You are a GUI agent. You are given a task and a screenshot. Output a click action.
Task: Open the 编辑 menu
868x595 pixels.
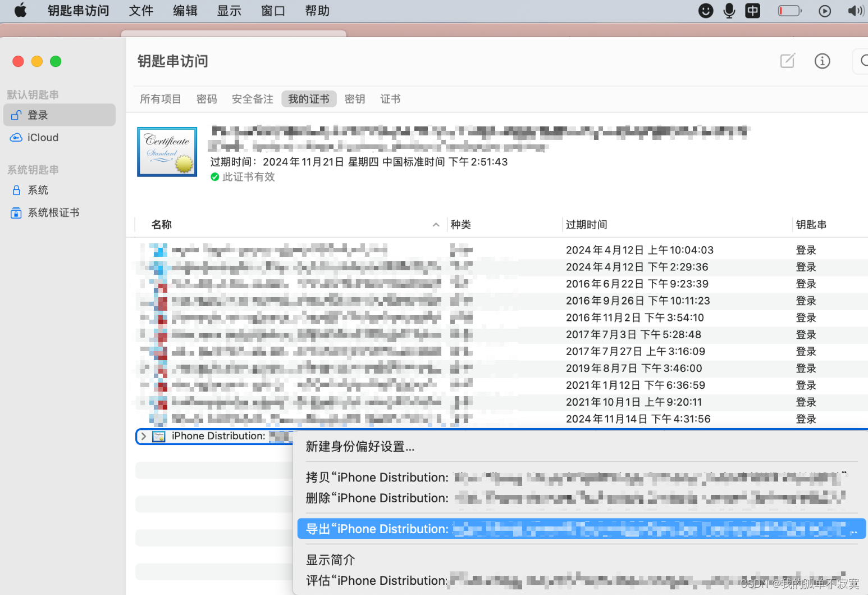pyautogui.click(x=185, y=11)
